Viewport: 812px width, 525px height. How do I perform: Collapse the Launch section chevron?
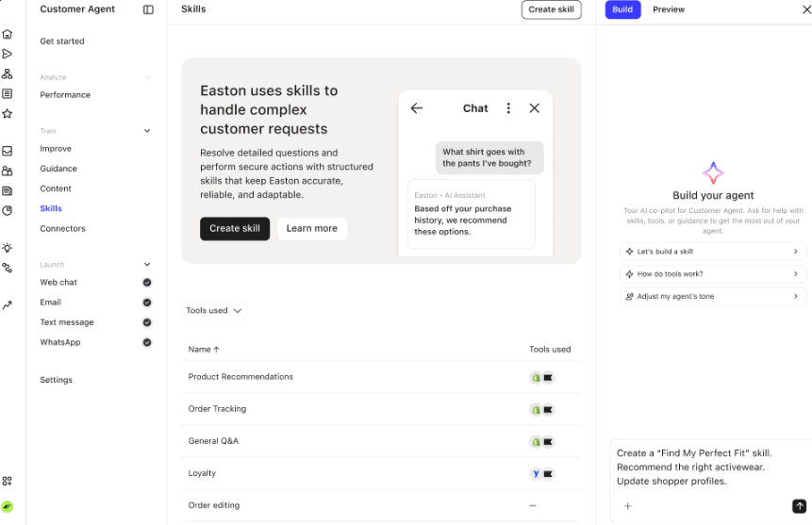[x=147, y=265]
